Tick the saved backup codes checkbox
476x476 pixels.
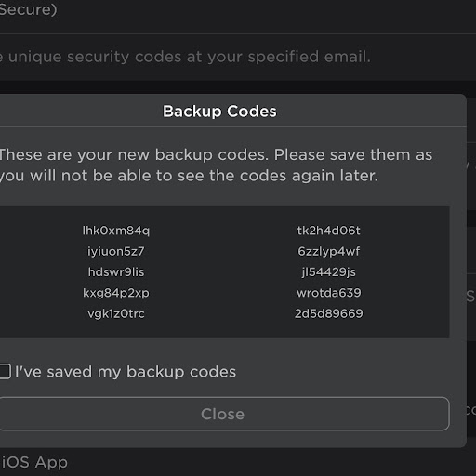click(x=5, y=371)
